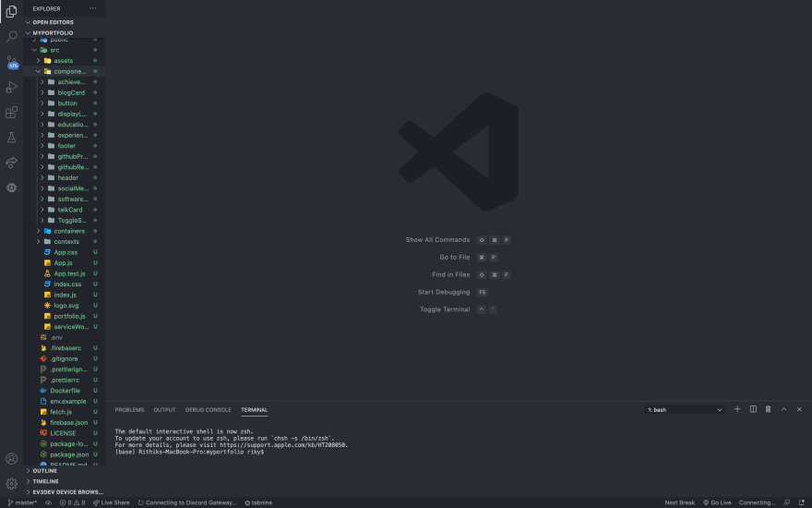Screen dimensions: 812x508
Task: Open feedback icon in status bar
Action: [x=787, y=502]
